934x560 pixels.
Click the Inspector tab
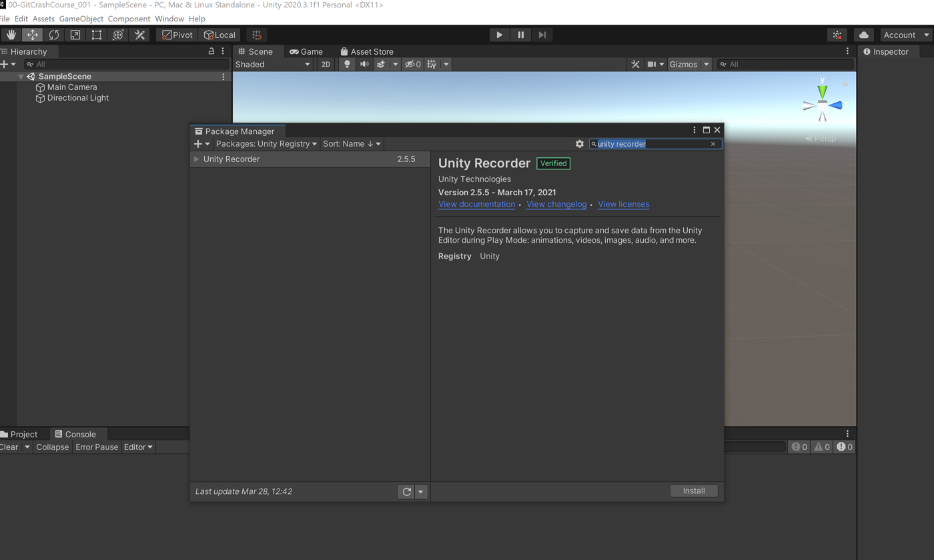tap(886, 51)
